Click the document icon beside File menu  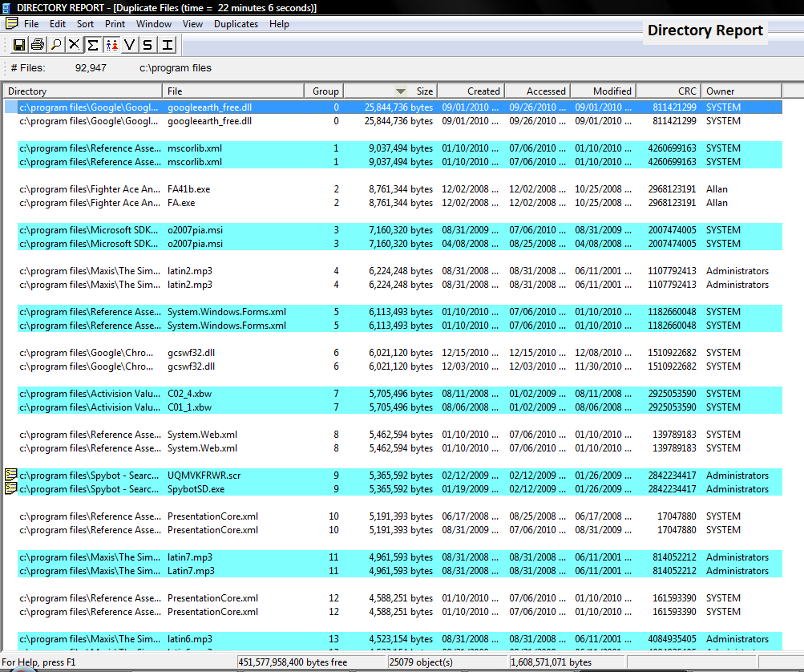pos(12,23)
